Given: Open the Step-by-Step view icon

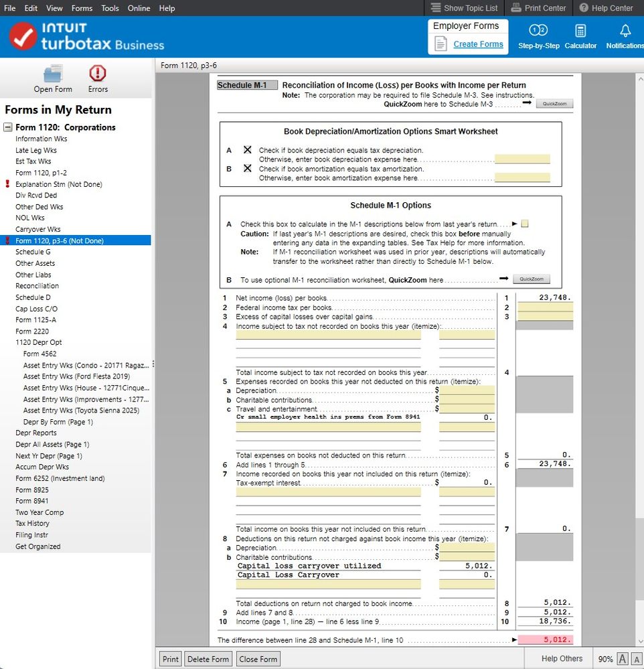Looking at the screenshot, I should pyautogui.click(x=538, y=30).
